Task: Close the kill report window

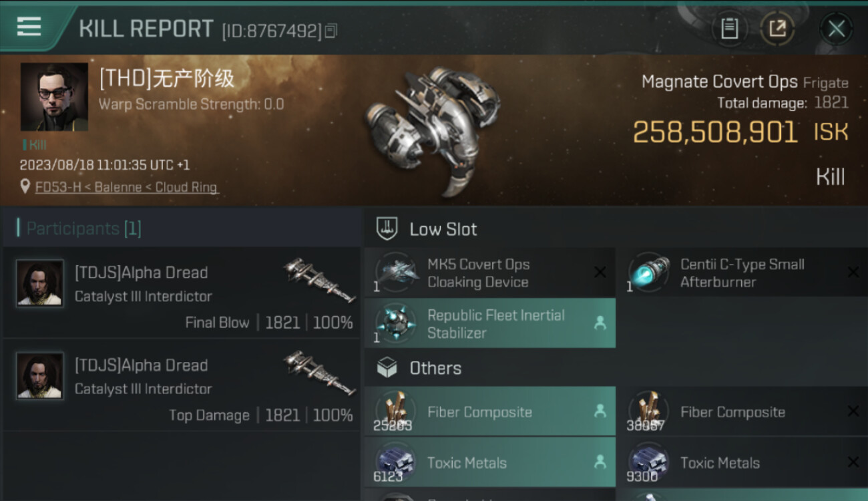Action: point(836,29)
